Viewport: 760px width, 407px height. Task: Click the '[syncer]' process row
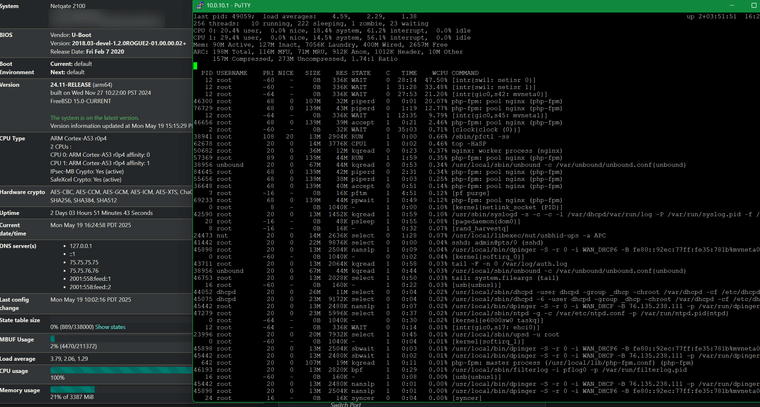(338, 398)
